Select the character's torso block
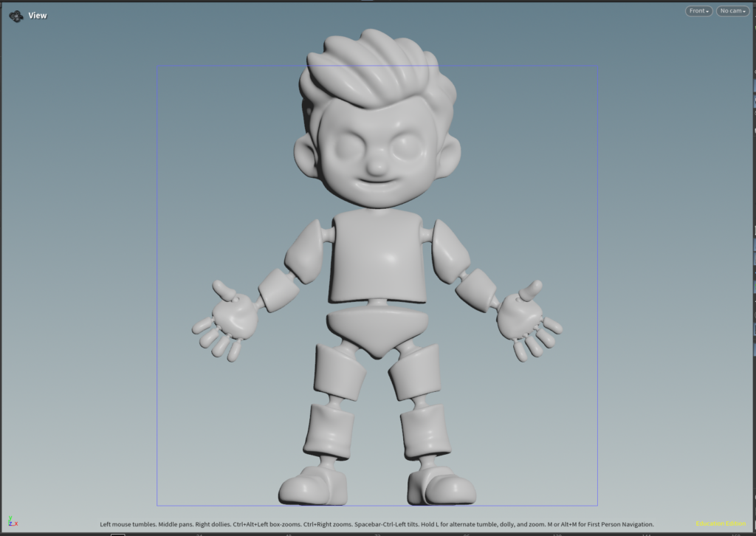 click(x=377, y=255)
